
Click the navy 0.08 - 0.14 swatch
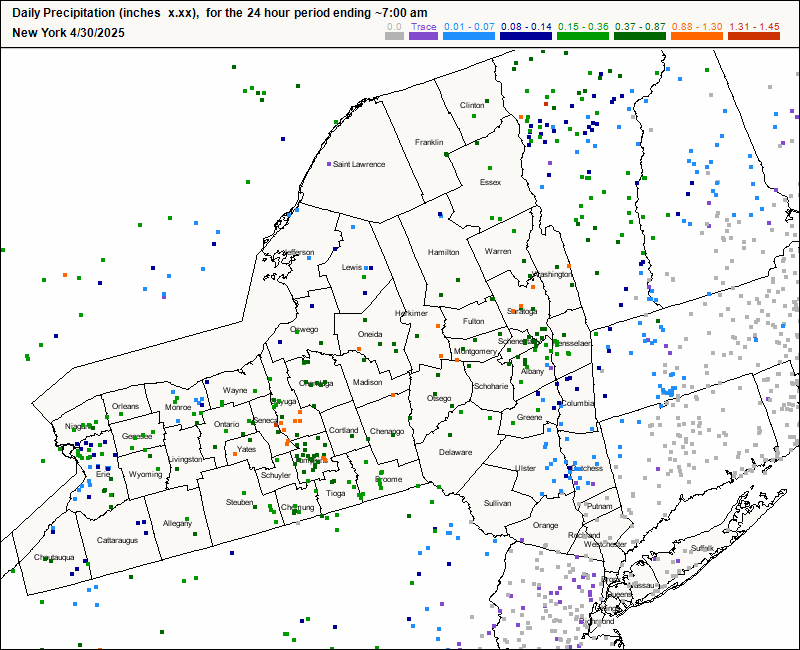click(x=526, y=36)
